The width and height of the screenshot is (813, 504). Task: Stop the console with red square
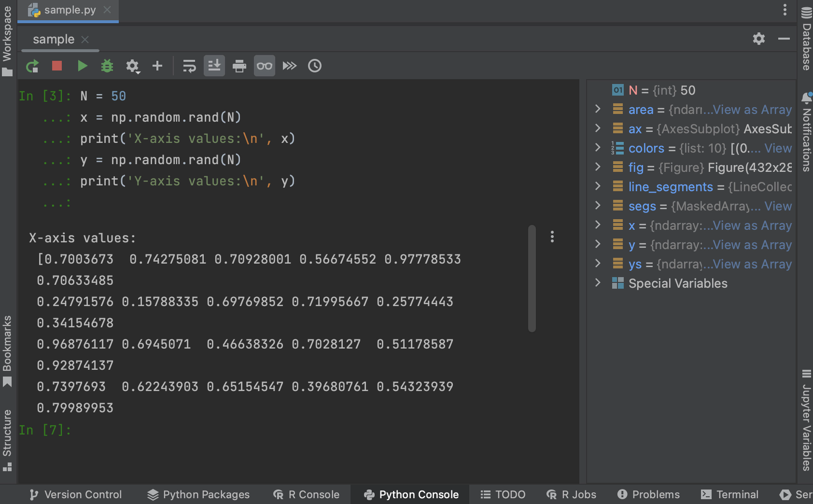point(57,66)
